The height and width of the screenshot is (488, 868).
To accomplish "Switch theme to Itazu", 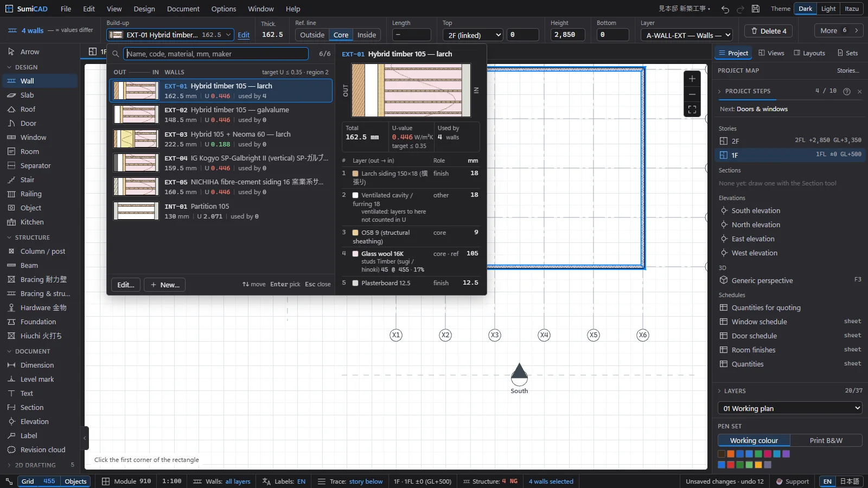I will 852,9.
